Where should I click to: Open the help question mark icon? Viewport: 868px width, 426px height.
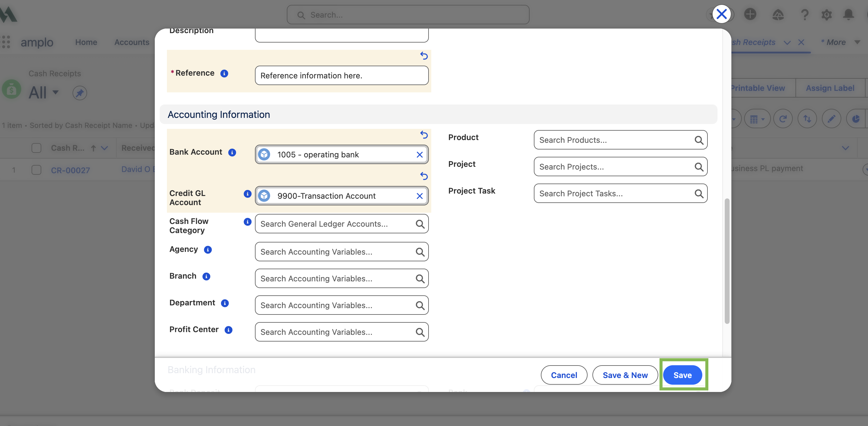pos(804,15)
